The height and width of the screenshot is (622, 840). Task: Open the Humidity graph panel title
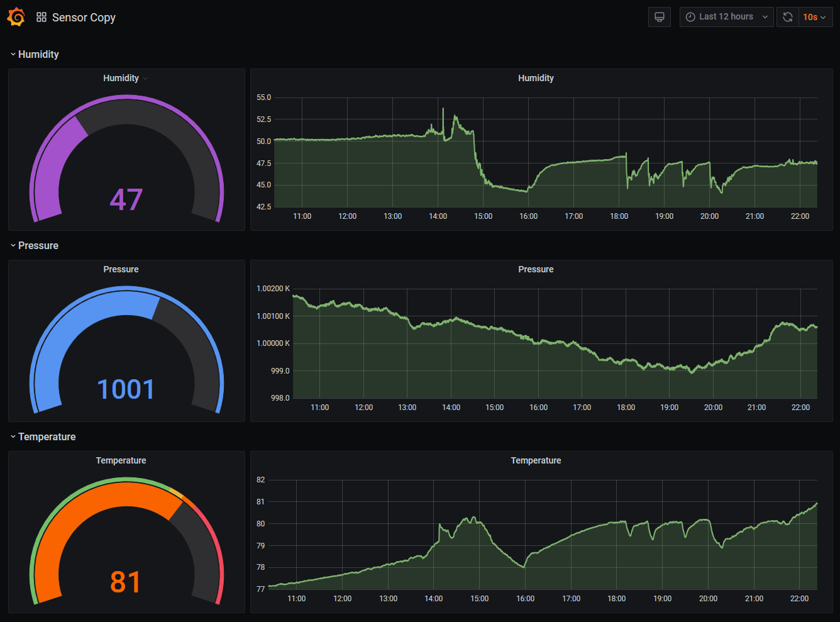pos(536,78)
